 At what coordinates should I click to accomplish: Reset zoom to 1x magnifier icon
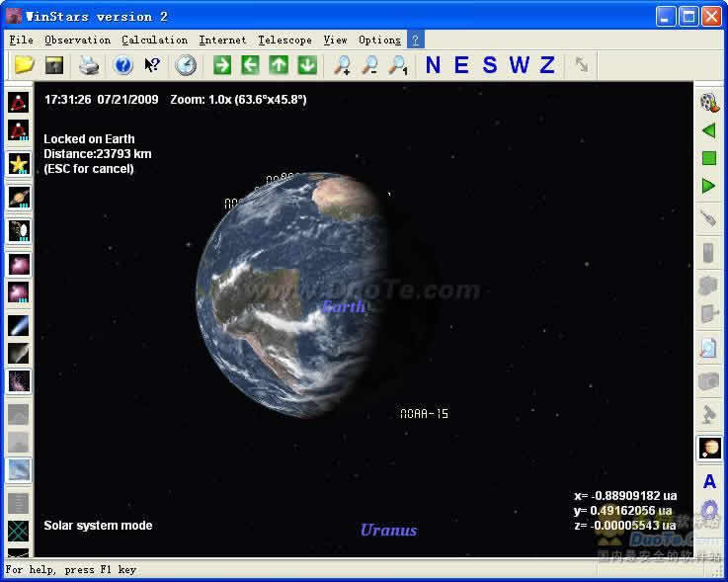(x=398, y=65)
